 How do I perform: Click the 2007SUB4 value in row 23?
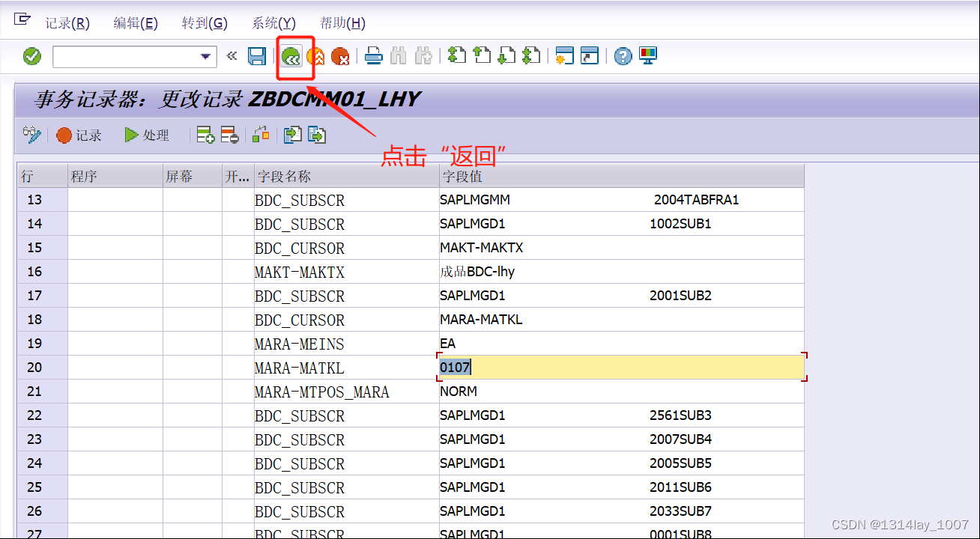(x=680, y=439)
